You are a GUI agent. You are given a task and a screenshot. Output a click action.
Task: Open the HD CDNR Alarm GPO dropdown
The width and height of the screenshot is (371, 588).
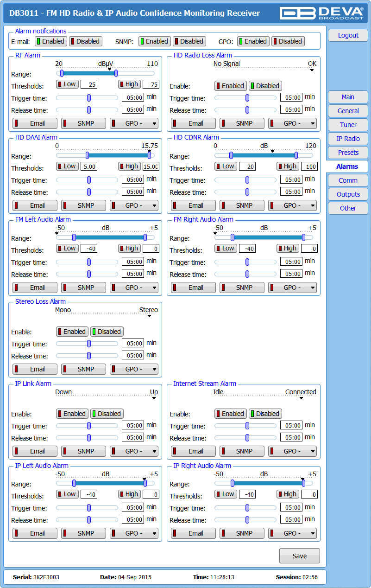click(292, 205)
